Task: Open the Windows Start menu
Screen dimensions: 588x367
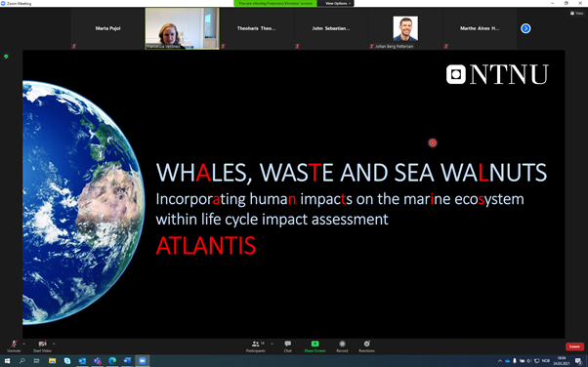Action: tap(7, 361)
